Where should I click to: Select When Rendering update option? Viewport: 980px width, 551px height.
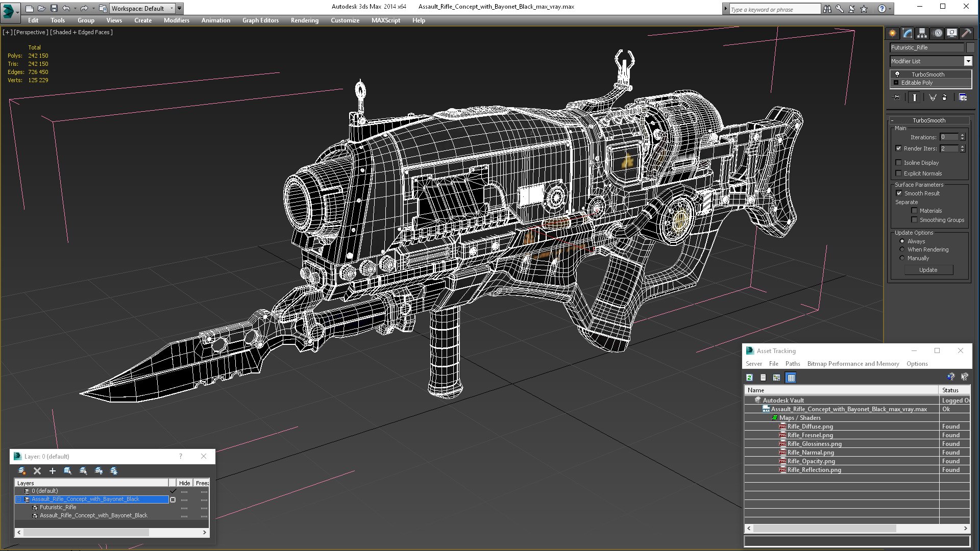[x=902, y=249]
